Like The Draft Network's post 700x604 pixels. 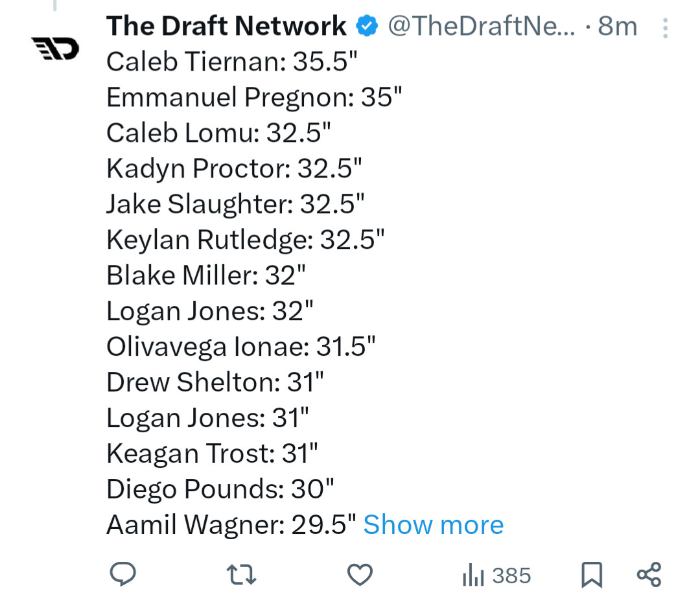click(360, 575)
